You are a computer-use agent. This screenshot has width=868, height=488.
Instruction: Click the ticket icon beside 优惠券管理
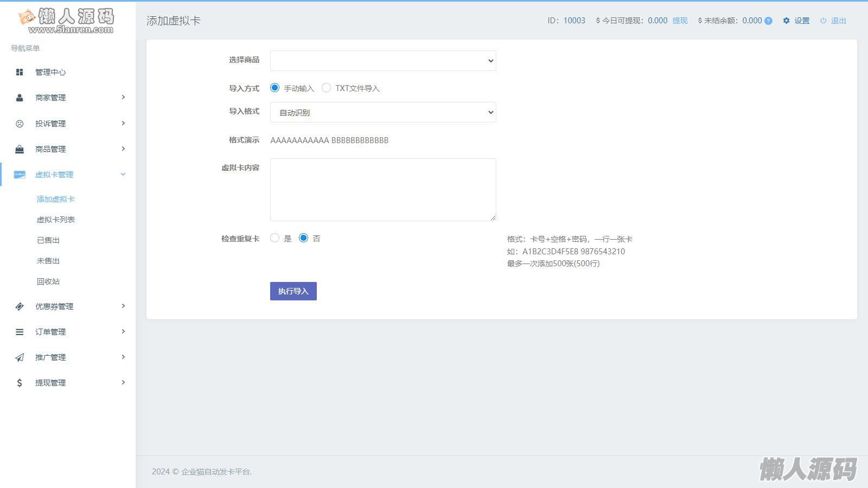(20, 306)
